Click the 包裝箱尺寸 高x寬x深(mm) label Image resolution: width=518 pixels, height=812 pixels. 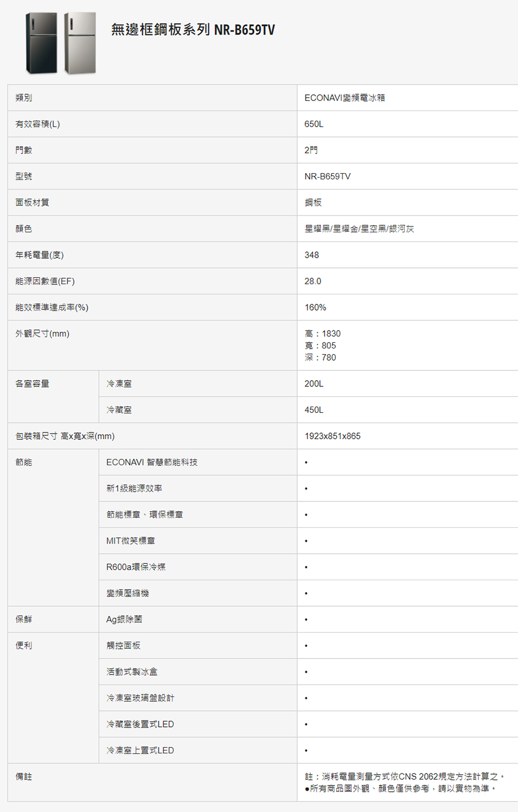point(65,436)
